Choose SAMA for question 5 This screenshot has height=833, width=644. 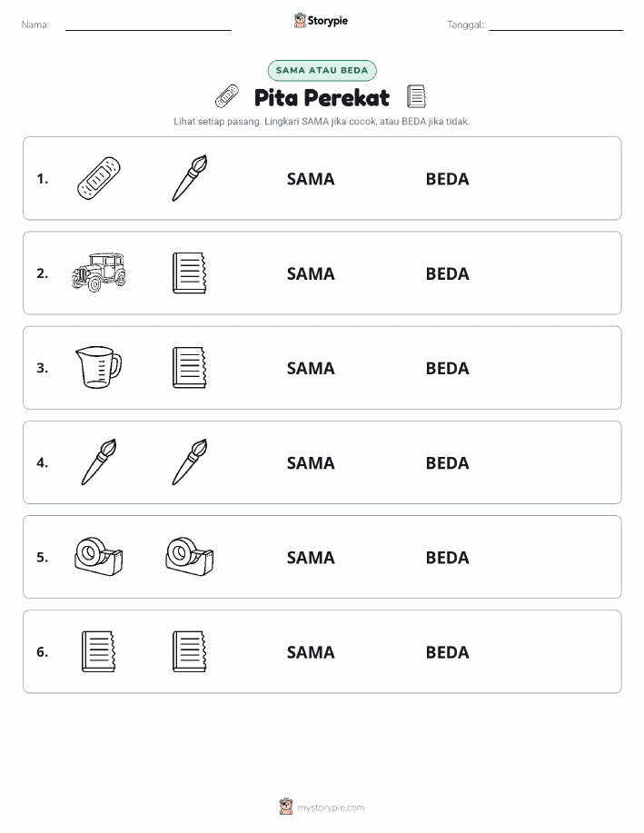pos(311,557)
